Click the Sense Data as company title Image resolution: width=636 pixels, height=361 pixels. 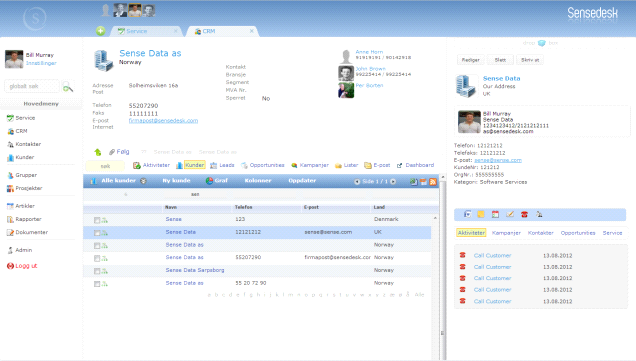click(150, 53)
